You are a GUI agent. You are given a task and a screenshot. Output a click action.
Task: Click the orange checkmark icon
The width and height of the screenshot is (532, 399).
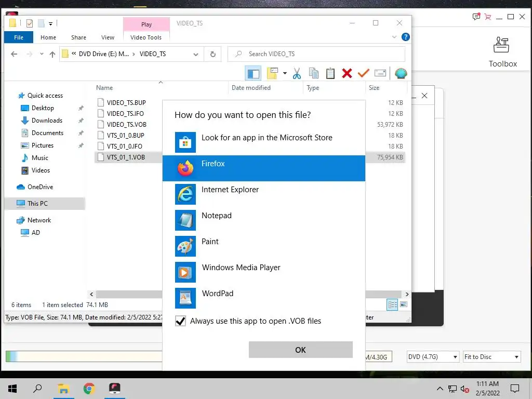pyautogui.click(x=363, y=73)
